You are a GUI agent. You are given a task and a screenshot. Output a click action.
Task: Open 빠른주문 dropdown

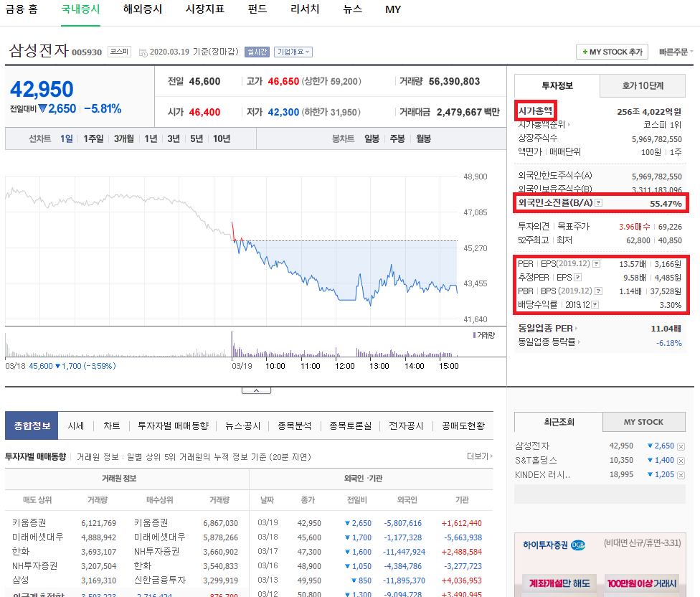coord(676,52)
